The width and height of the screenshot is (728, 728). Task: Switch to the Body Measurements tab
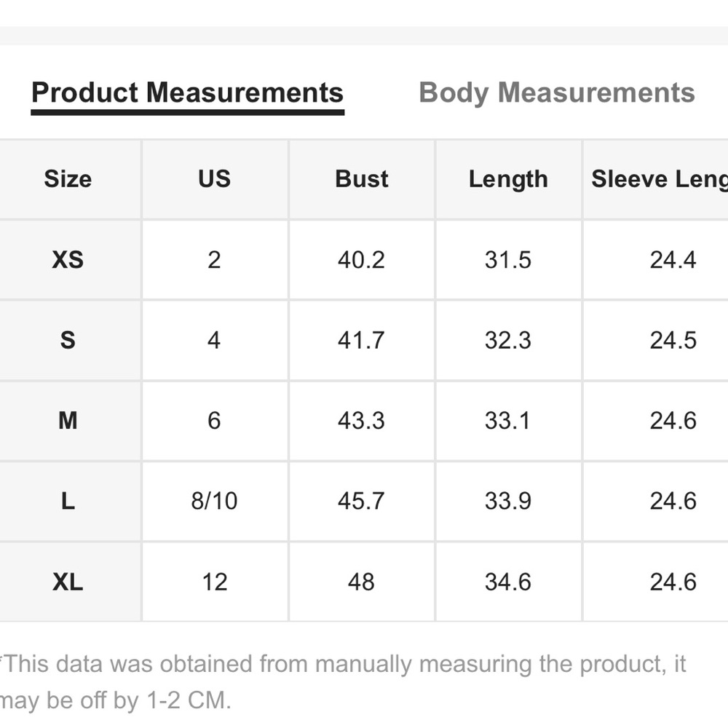pos(557,93)
